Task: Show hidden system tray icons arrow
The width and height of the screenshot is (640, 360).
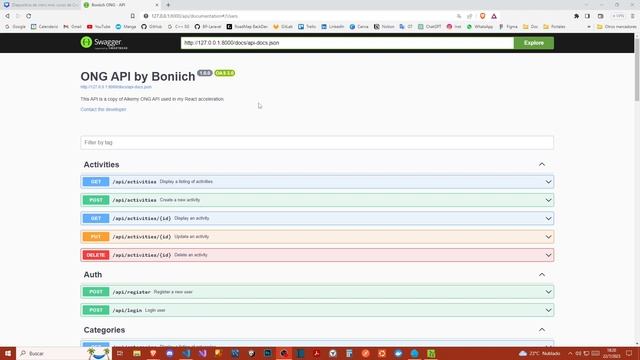Action: point(570,353)
